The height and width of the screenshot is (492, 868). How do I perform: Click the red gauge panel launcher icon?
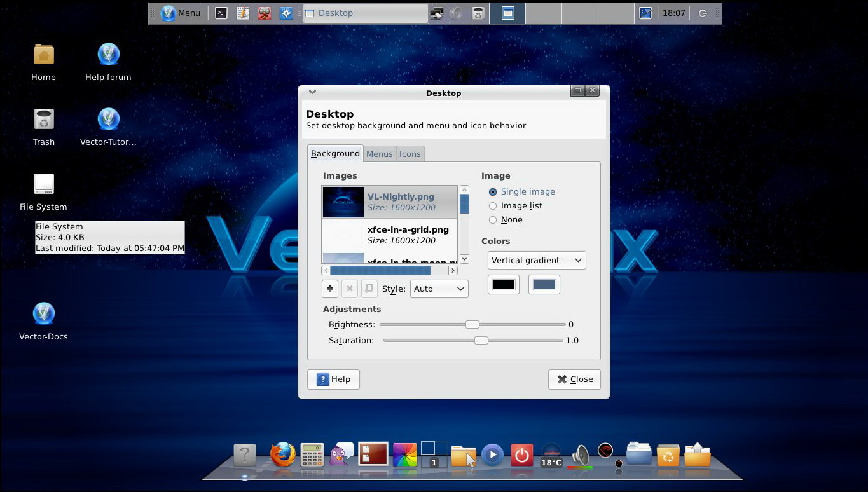(x=265, y=13)
